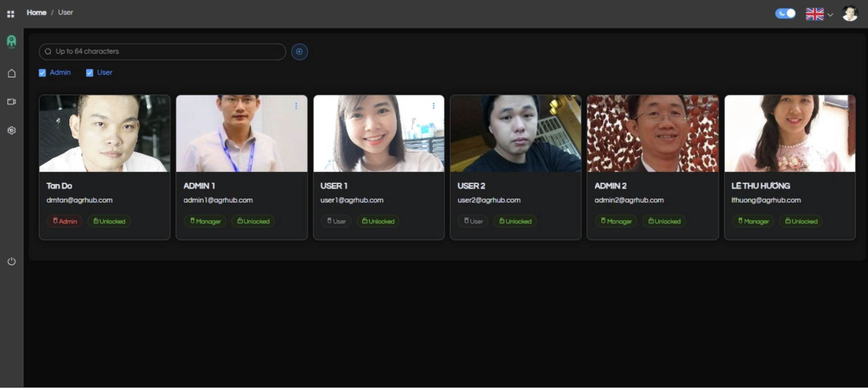Click email admin2@agrhub.com
868x390 pixels.
point(629,200)
